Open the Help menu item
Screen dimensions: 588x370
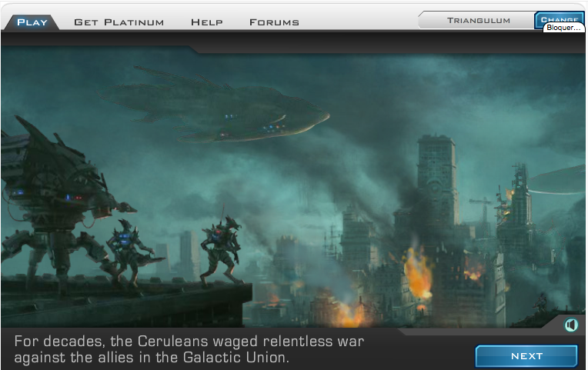point(206,22)
